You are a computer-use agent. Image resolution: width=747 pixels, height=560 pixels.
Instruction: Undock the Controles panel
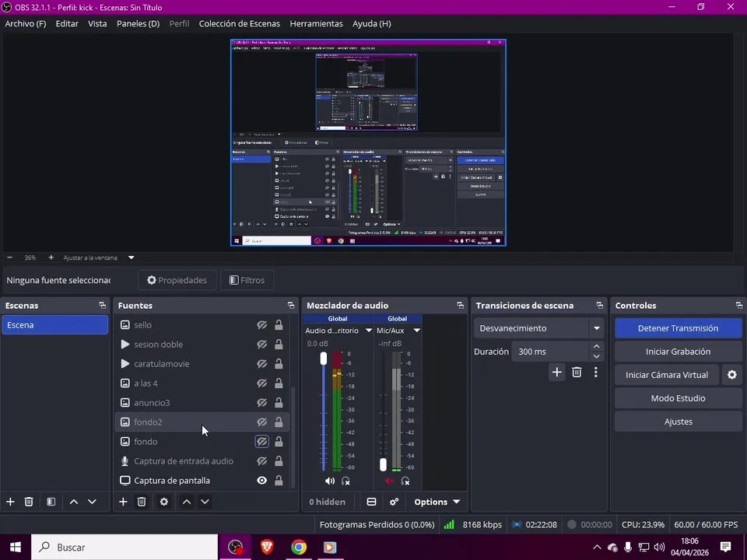click(738, 305)
